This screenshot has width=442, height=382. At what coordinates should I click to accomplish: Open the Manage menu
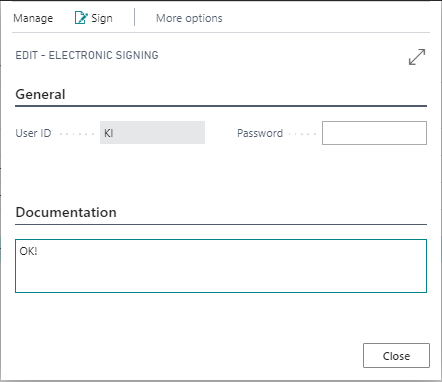(33, 18)
